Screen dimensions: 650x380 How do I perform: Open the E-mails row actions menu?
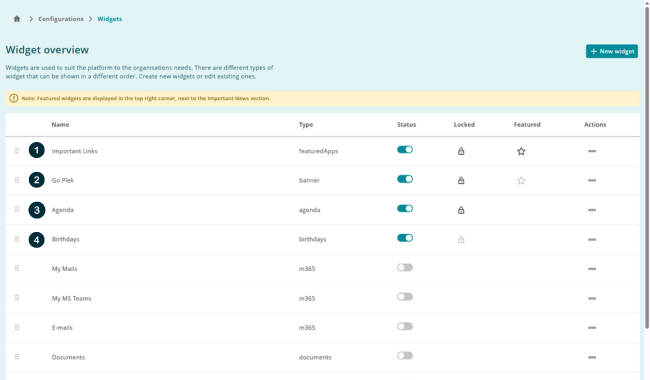coord(592,328)
